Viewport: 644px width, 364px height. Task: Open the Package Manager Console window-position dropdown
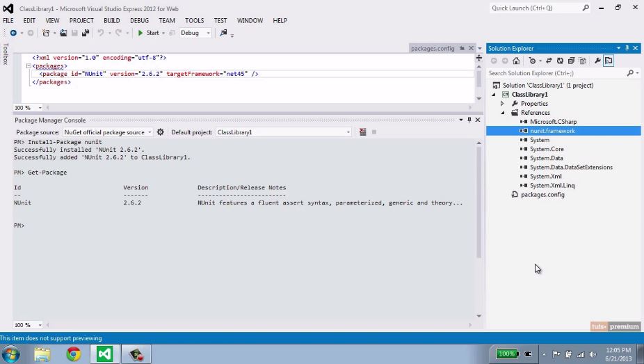[x=461, y=120]
